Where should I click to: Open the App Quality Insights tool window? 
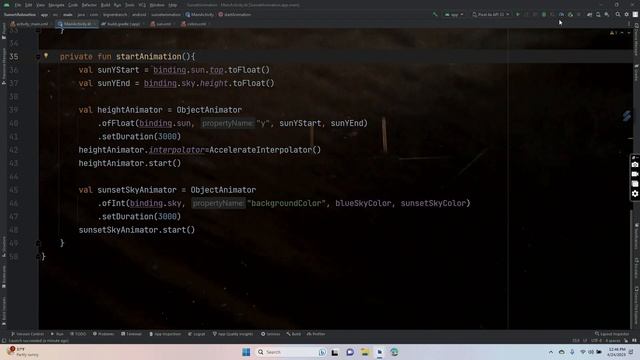(233, 334)
